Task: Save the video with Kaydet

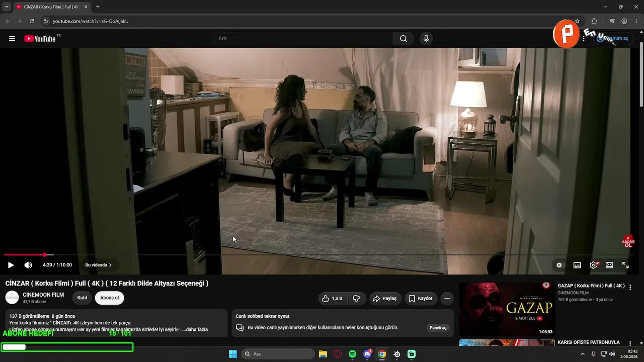Action: (x=421, y=299)
